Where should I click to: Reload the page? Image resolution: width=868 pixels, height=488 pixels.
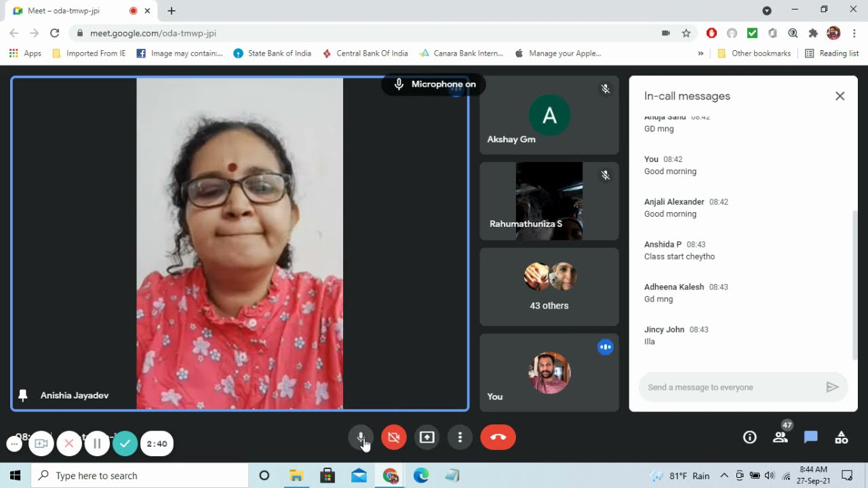click(x=55, y=33)
